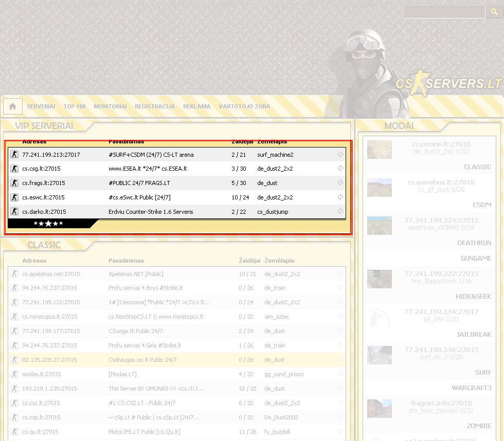Open fragnet.info:27018 zombie server
Image resolution: width=504 pixels, height=441 pixels.
click(x=441, y=403)
